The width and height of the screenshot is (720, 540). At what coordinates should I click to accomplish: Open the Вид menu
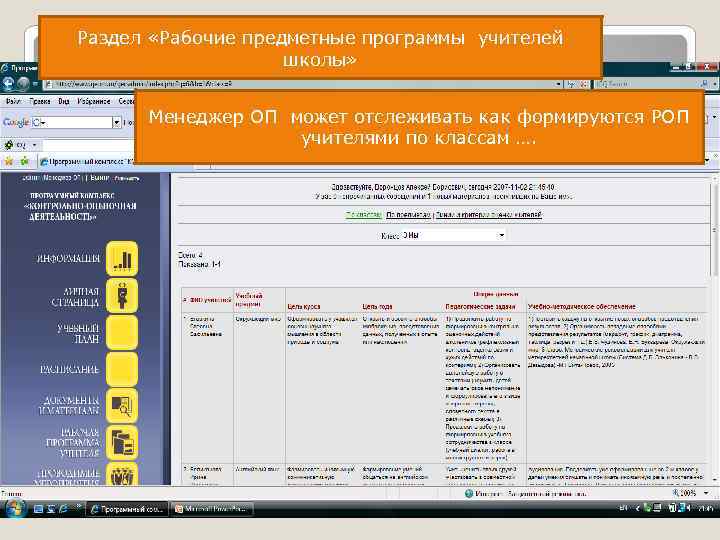point(64,101)
